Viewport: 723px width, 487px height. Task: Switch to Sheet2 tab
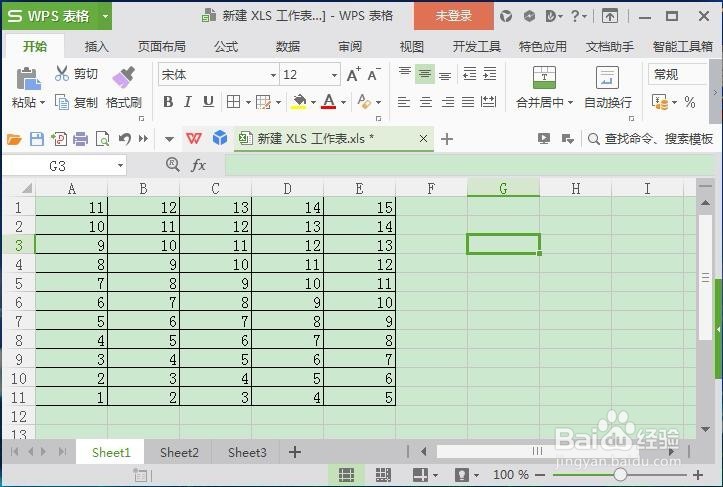point(179,452)
